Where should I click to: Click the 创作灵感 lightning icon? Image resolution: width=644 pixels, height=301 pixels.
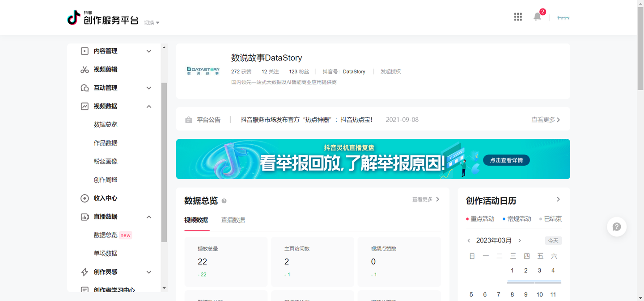point(85,272)
